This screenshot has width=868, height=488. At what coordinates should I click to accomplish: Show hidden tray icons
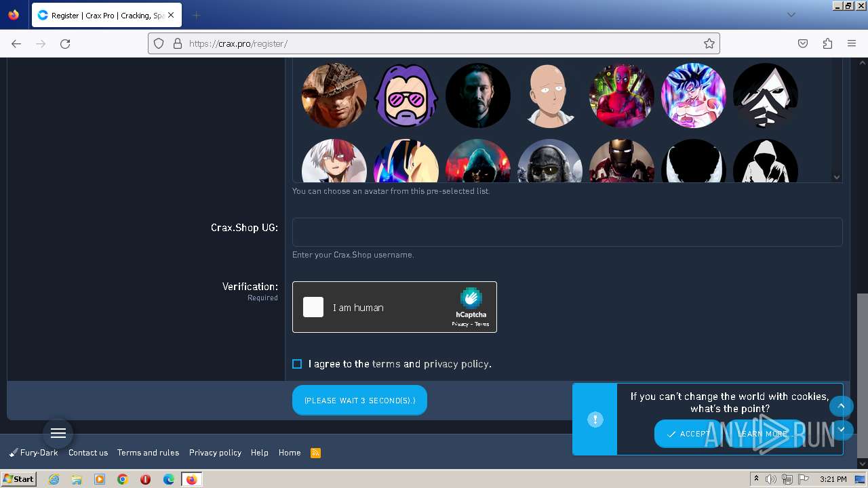click(756, 479)
